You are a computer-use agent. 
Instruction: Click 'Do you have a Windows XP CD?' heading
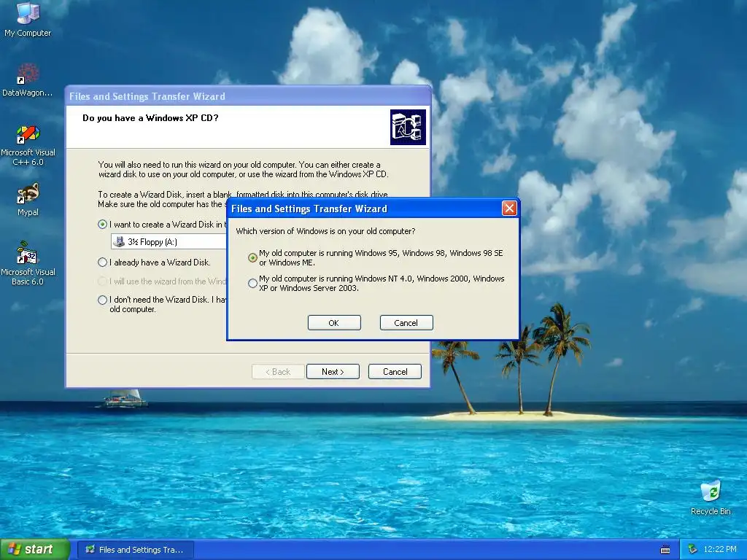point(150,118)
